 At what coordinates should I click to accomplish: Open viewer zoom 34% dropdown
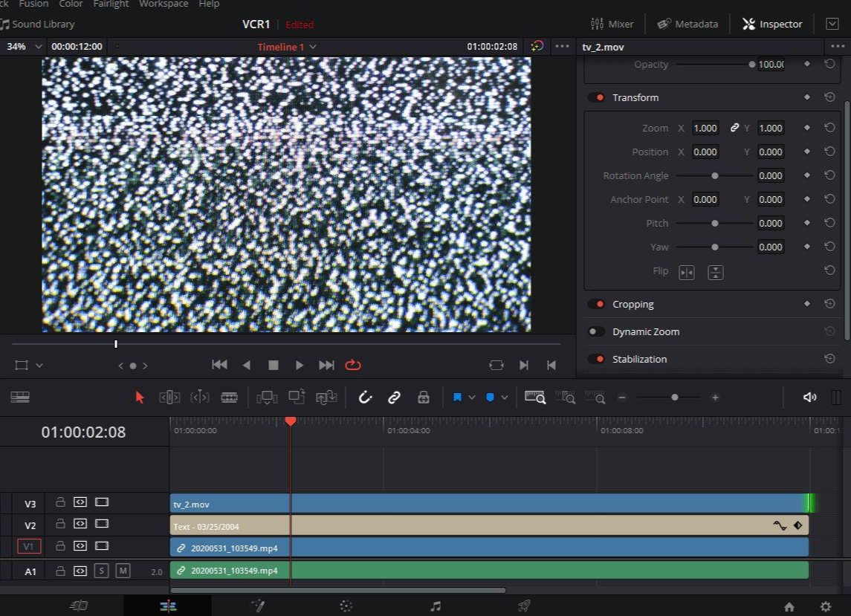click(38, 47)
